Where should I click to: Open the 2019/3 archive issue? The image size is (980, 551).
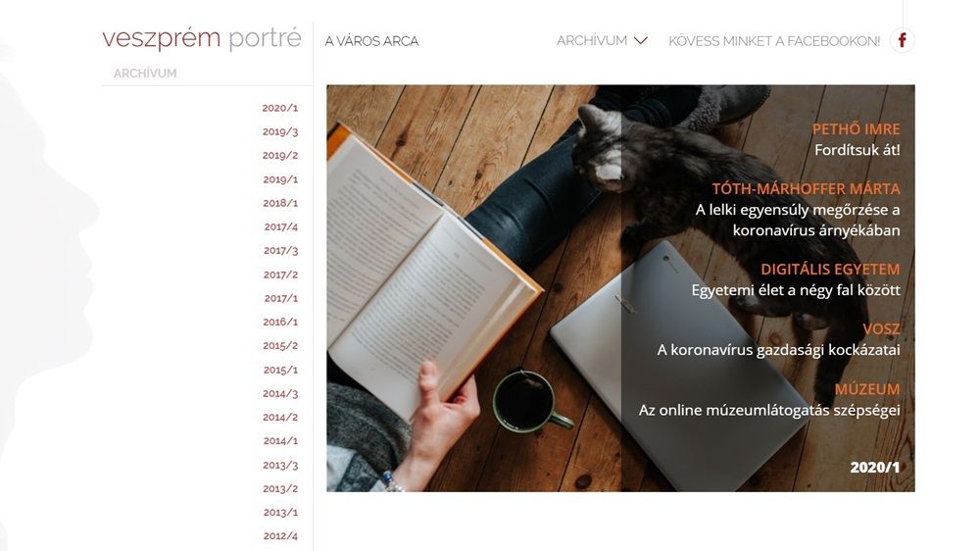point(280,132)
